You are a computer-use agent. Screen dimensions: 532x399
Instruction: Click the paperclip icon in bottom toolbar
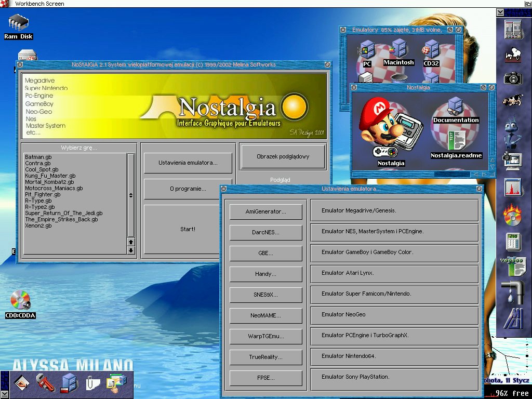click(92, 383)
